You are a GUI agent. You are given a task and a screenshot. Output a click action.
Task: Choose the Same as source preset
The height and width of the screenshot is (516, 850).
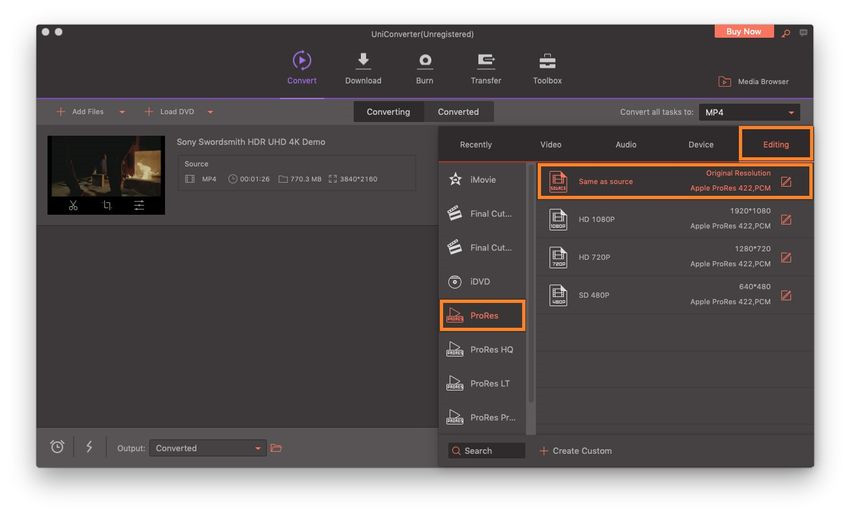[674, 182]
